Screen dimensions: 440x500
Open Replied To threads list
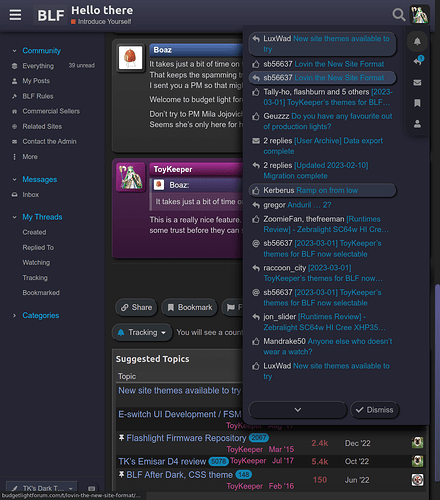click(38, 247)
